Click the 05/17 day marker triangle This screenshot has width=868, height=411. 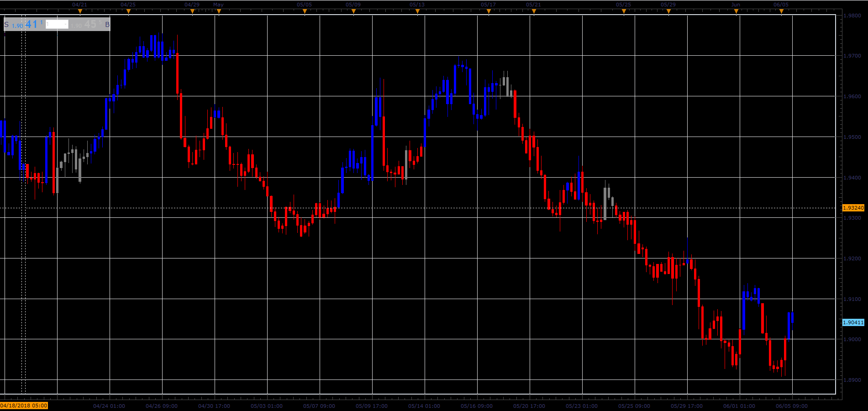tap(489, 12)
